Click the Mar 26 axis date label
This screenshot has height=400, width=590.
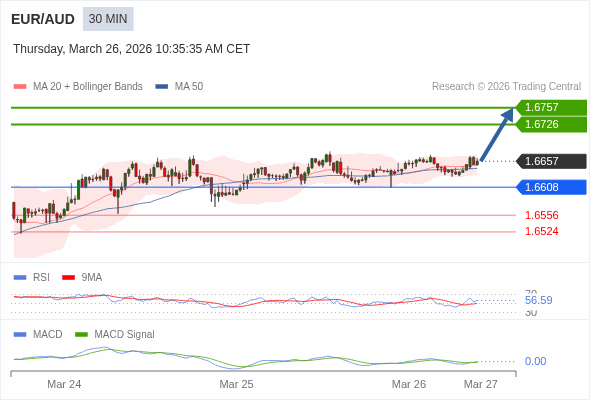click(x=409, y=384)
